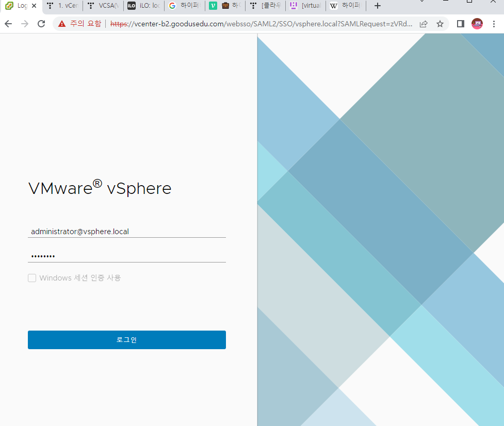This screenshot has width=504, height=426.
Task: Open the Chrome profile avatar
Action: 477,24
